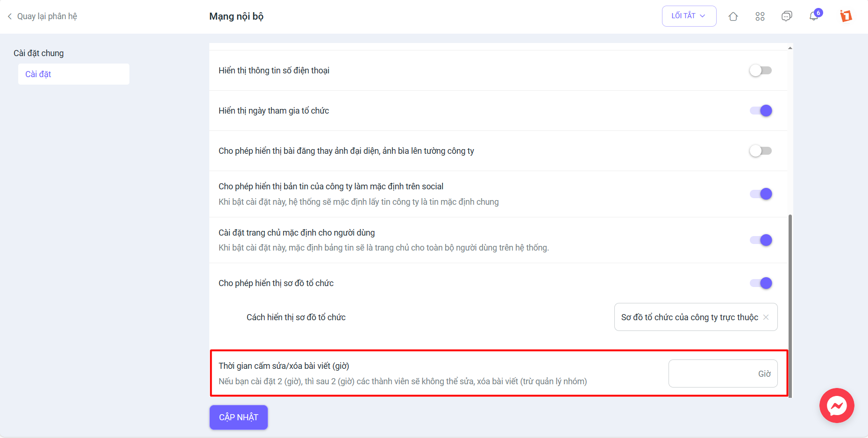The width and height of the screenshot is (868, 438).
Task: Open the chat messages icon
Action: [787, 16]
